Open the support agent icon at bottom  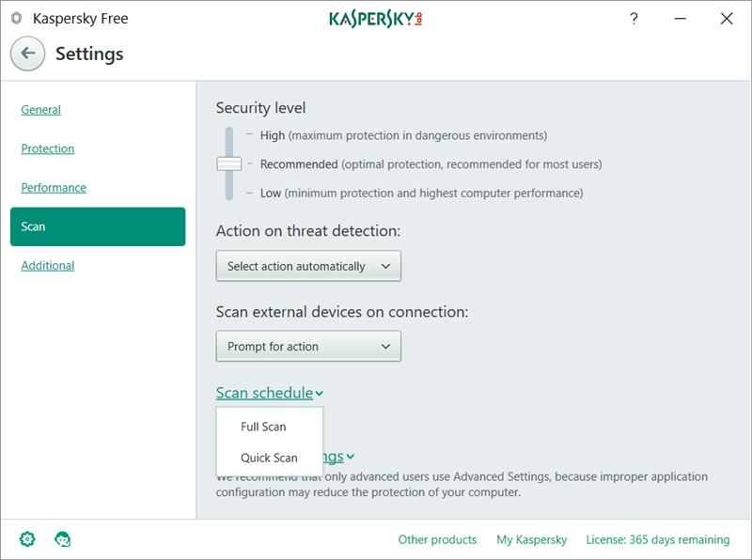click(x=63, y=539)
